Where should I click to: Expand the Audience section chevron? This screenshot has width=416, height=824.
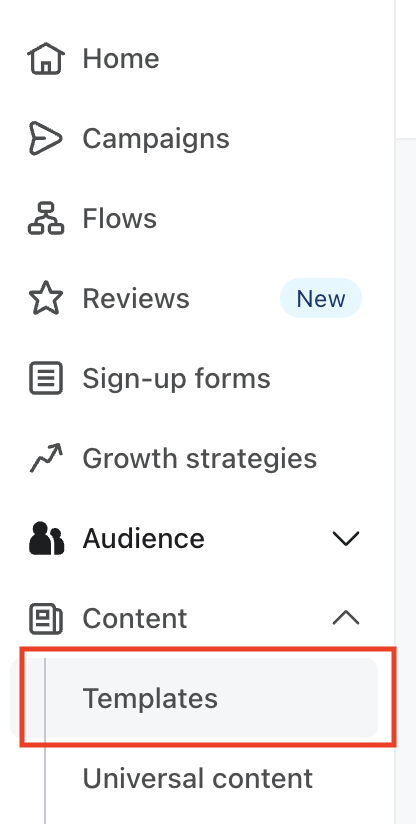coord(346,538)
